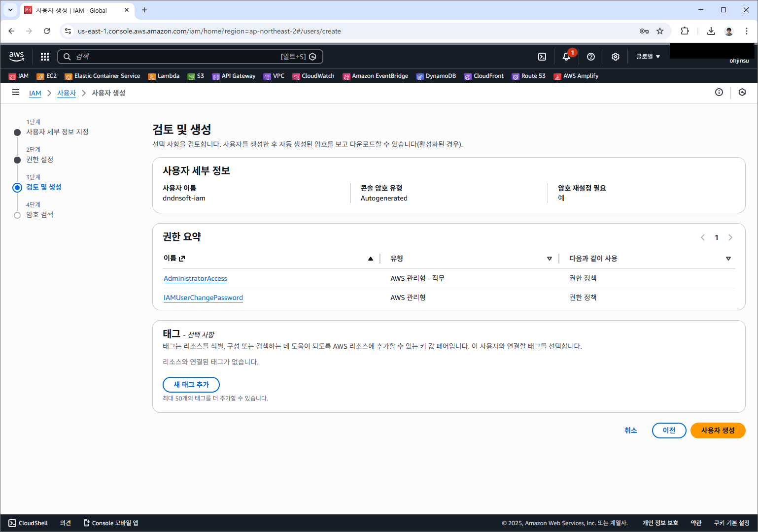
Task: Open the info panel icon near breadcrumb
Action: click(x=719, y=92)
